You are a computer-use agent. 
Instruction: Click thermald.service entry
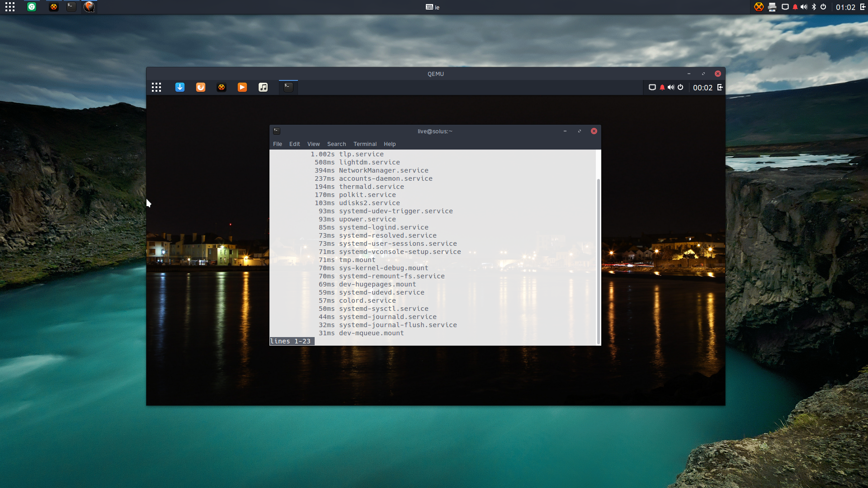point(359,187)
